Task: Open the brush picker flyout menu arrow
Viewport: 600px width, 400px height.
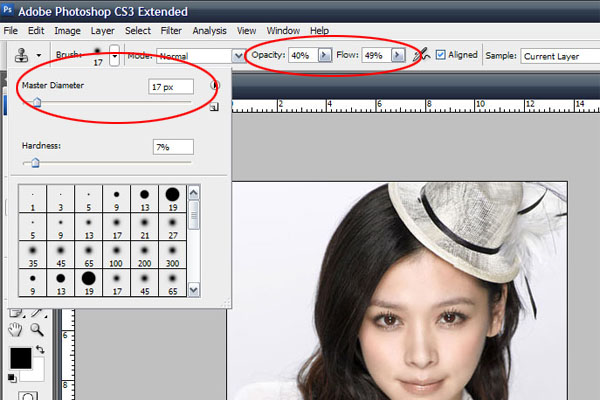Action: (x=215, y=85)
